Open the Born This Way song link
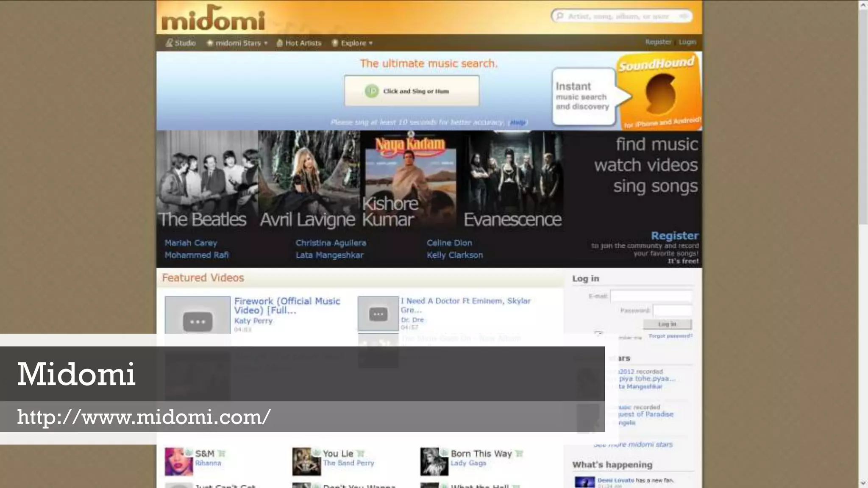The image size is (868, 488). pyautogui.click(x=481, y=453)
